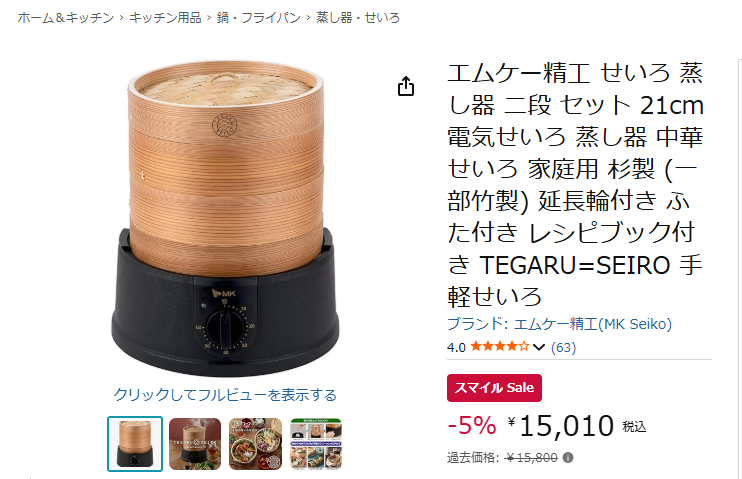Viewport: 742px width, 479px height.
Task: Open 蒸し器・せいろ breadcrumb category
Action: 358,18
